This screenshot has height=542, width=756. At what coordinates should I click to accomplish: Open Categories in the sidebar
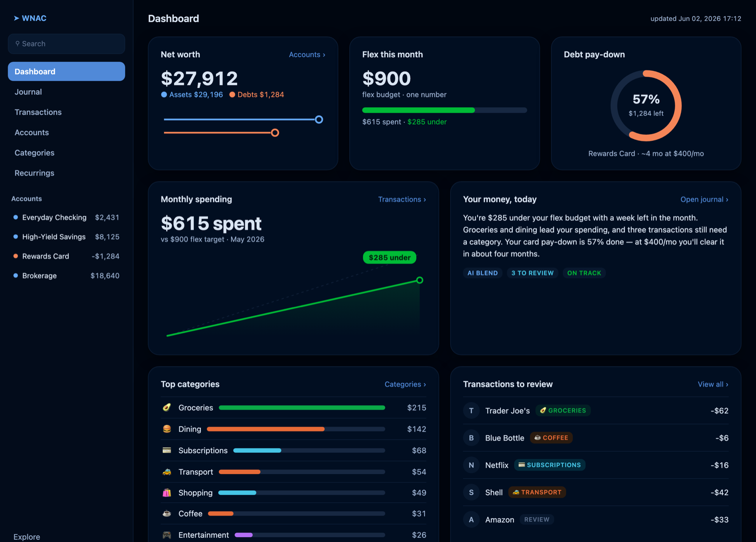coord(67,153)
